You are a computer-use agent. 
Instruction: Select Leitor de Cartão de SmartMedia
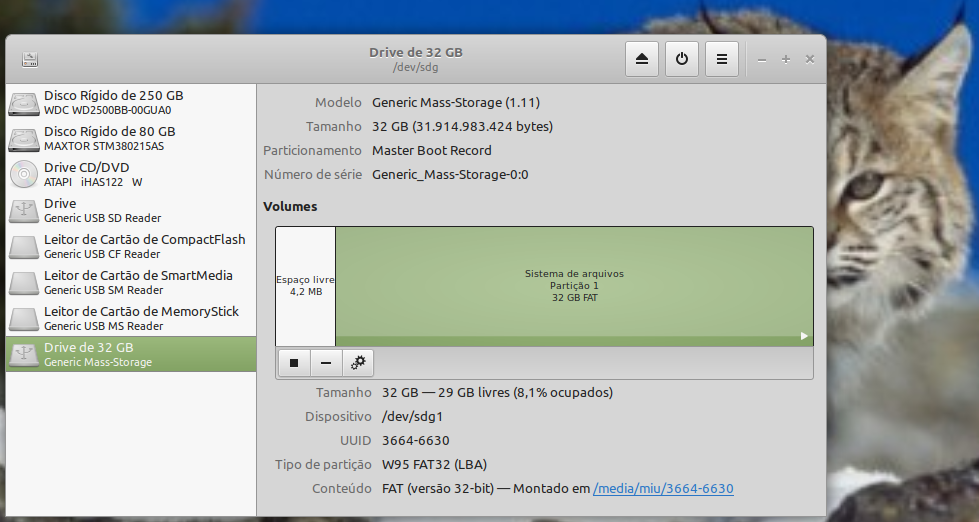131,282
